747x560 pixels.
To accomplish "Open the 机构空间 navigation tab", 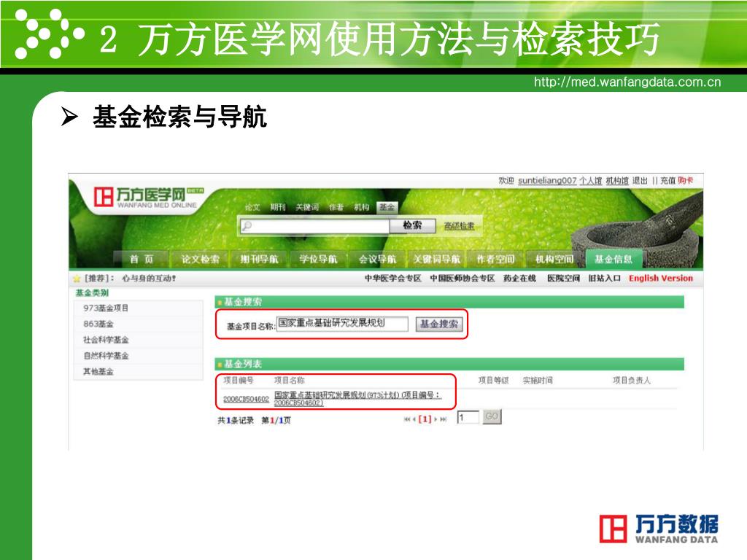I will pos(554,259).
